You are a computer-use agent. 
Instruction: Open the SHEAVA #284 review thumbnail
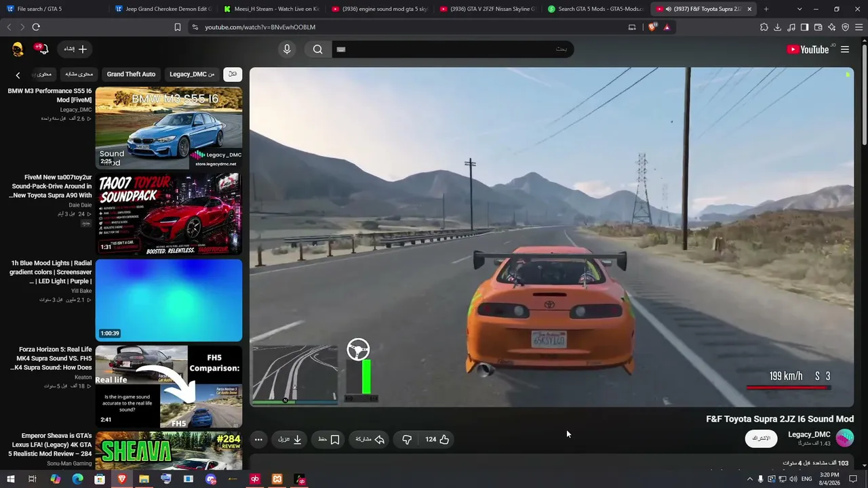coord(169,451)
